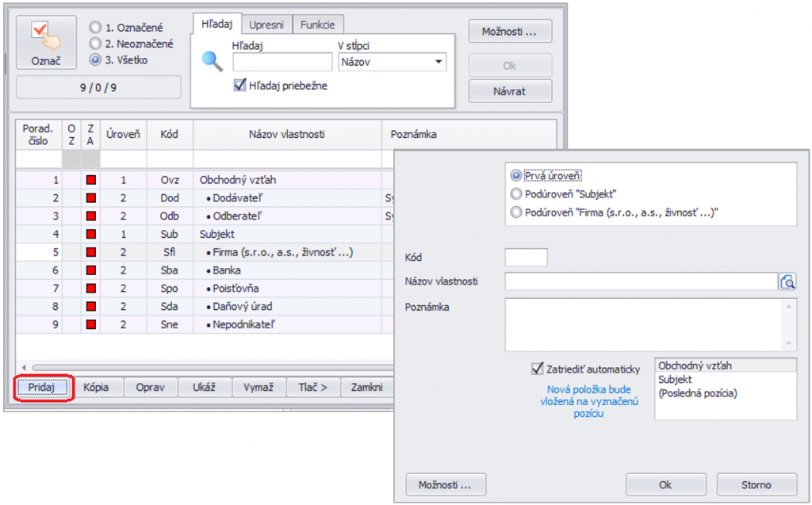812x505 pixels.
Task: Click red status marker for Nepodnikateľ row
Action: [x=90, y=324]
